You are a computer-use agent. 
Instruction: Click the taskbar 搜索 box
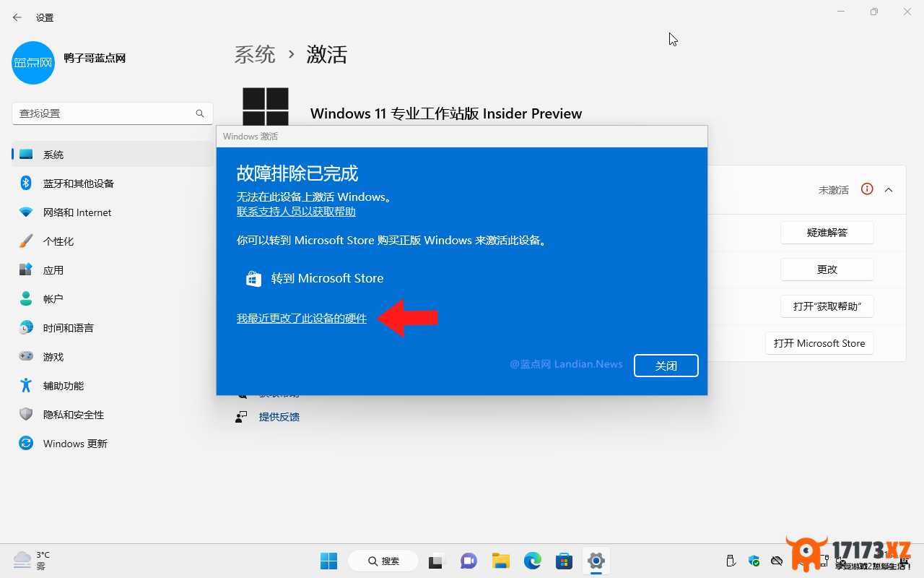[x=383, y=561]
